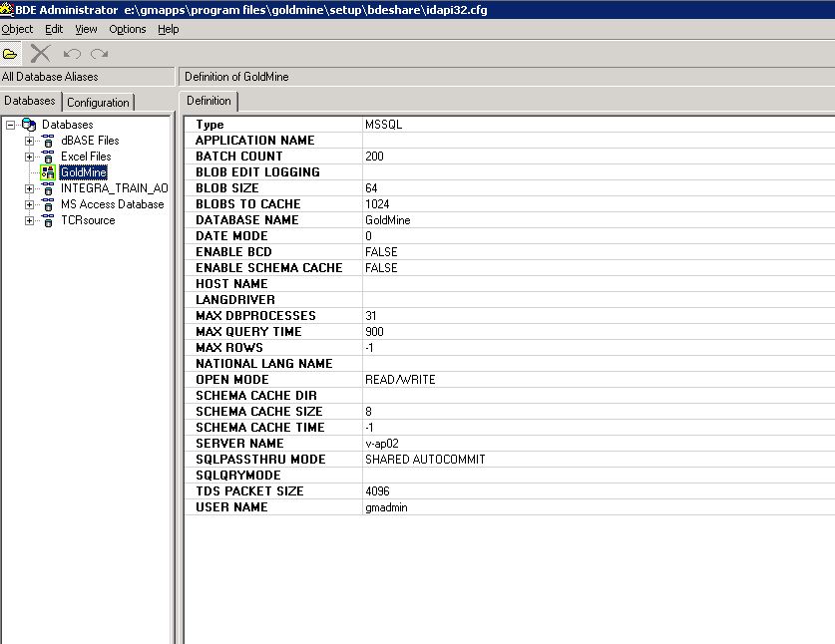Click the USER NAME value gmadmin
The image size is (835, 644).
click(386, 507)
